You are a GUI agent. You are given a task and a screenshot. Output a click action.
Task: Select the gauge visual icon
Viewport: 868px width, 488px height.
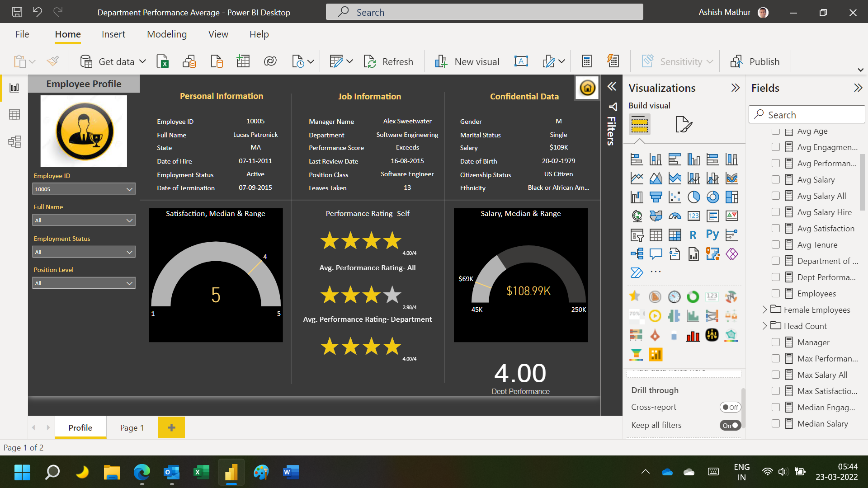675,216
